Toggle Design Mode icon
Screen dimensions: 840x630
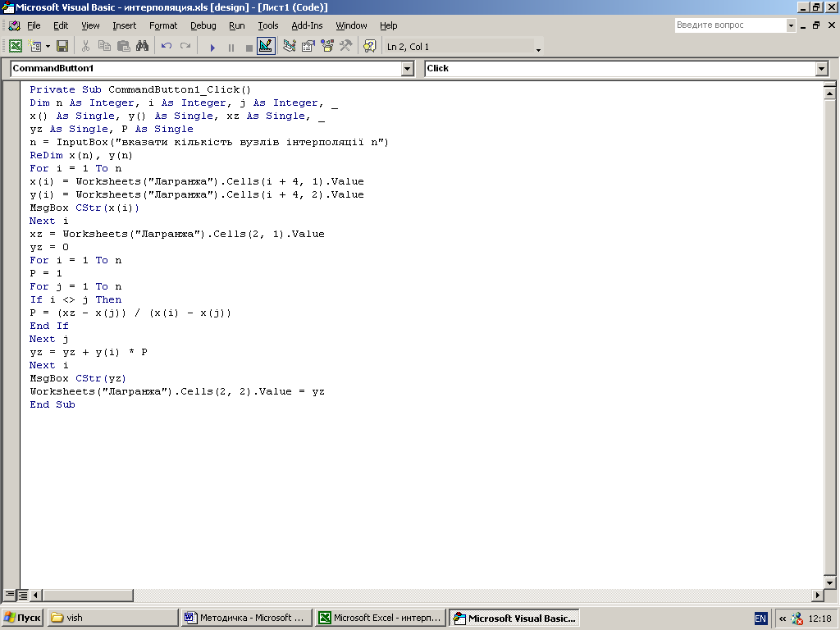(267, 47)
